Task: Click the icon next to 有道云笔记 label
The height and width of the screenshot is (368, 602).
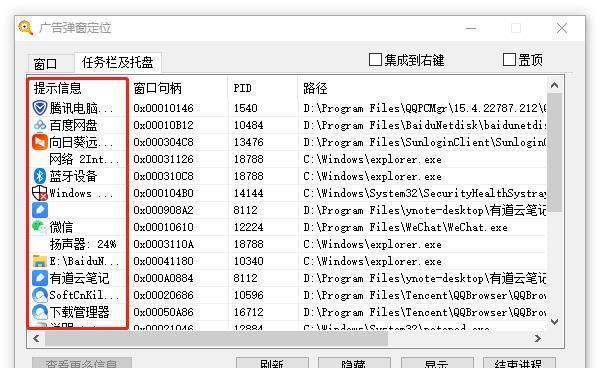Action: pos(40,278)
